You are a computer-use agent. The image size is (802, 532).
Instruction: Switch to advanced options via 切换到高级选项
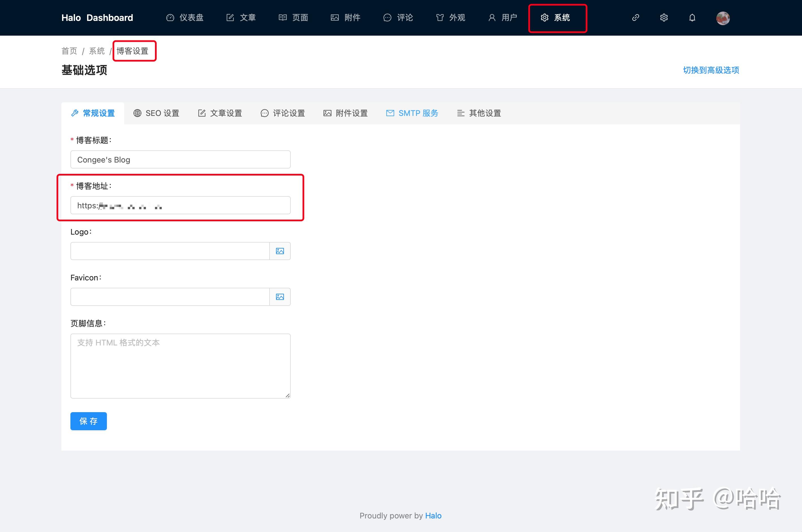coord(711,70)
